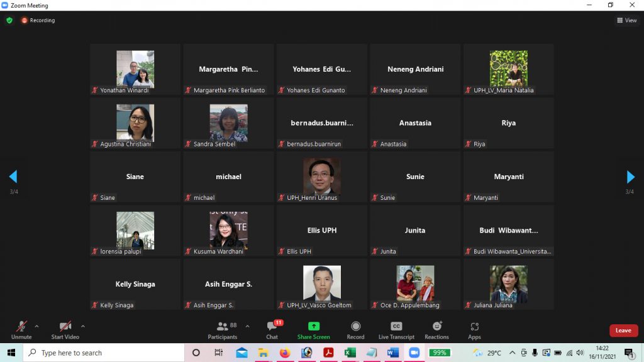Open the Chat panel

tap(272, 329)
